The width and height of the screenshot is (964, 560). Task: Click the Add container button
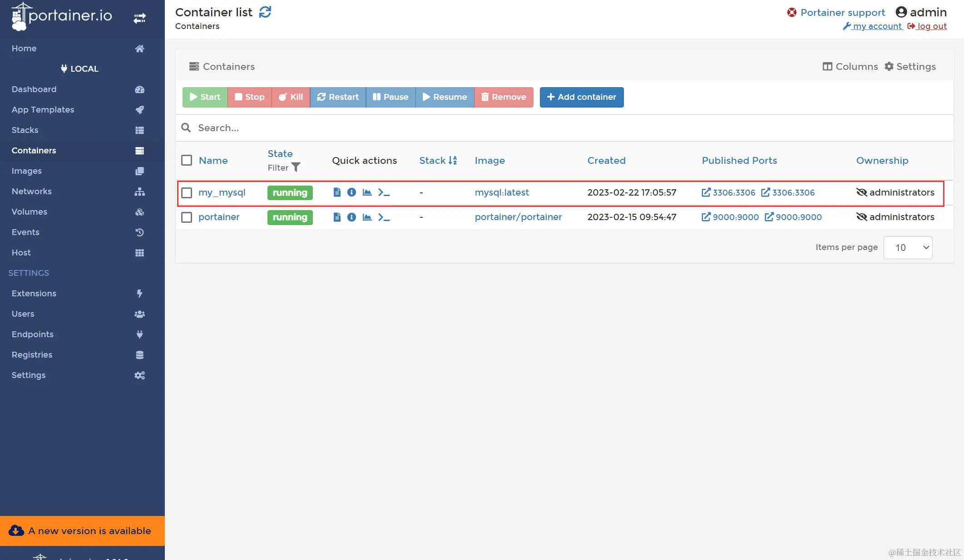(581, 97)
